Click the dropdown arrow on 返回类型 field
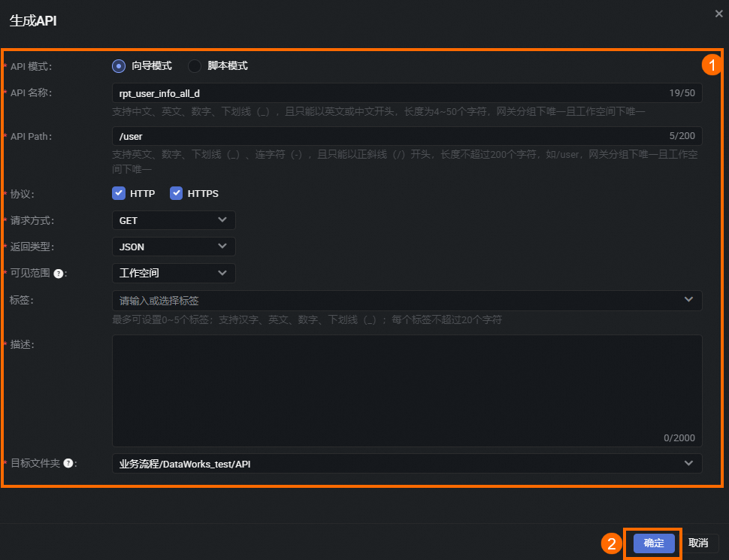Screen dimensions: 729x560 pos(222,247)
